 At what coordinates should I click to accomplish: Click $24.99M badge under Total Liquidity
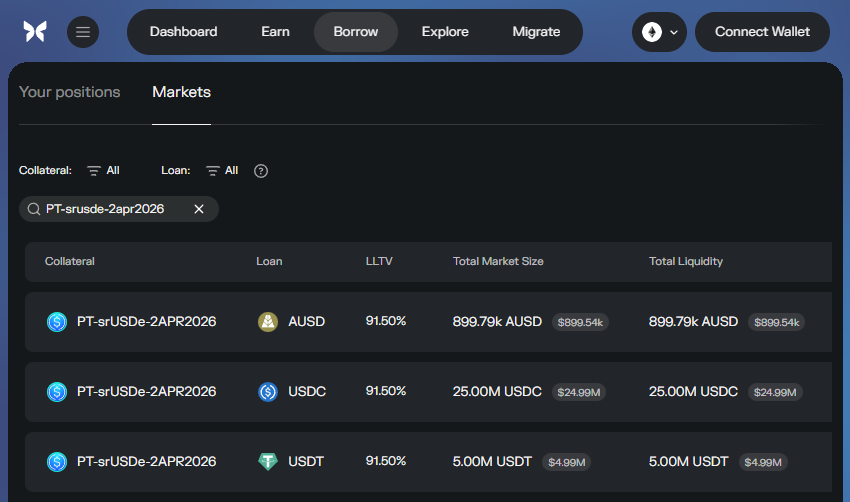click(775, 392)
